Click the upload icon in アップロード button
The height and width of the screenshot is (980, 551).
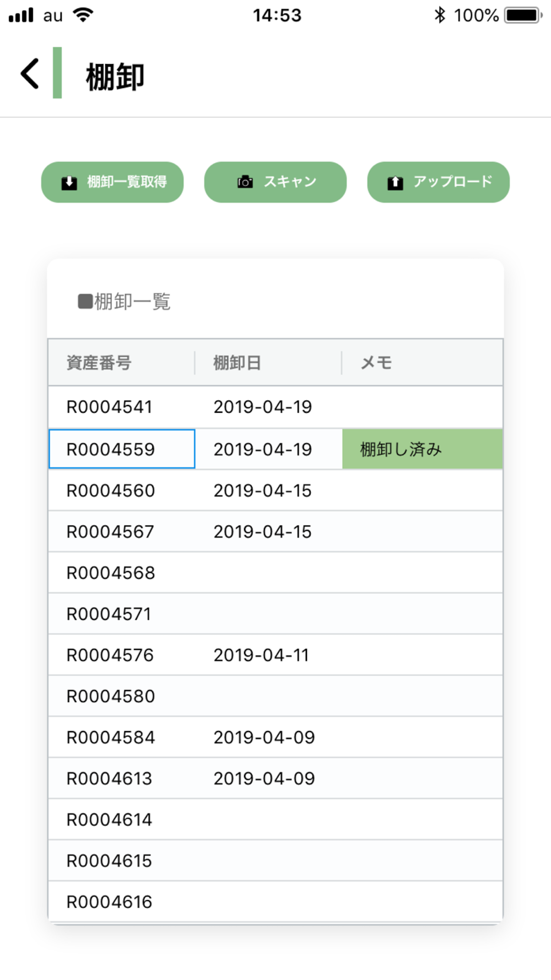395,182
